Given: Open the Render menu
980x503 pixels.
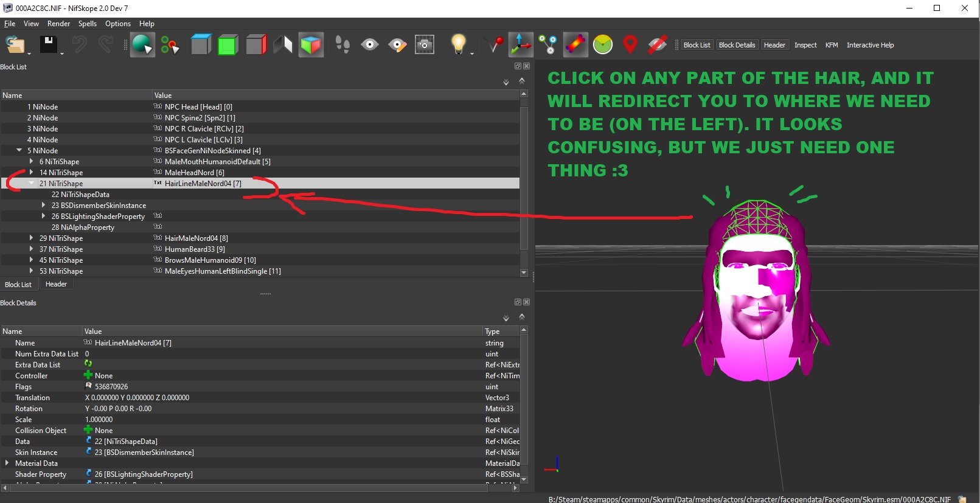Looking at the screenshot, I should pos(59,24).
